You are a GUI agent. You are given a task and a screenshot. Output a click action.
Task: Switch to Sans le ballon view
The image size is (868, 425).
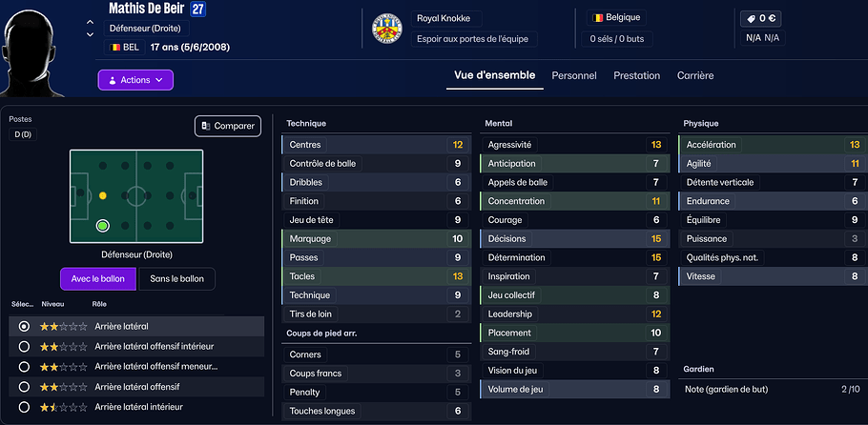pos(176,278)
